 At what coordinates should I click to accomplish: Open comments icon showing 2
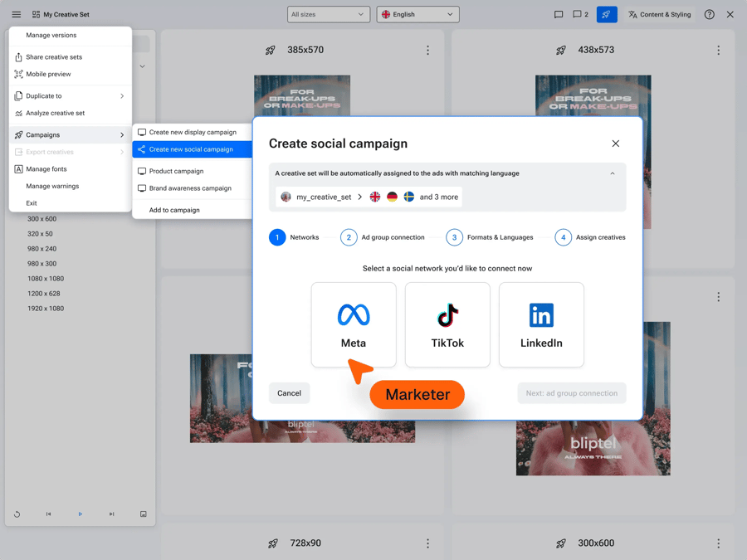pyautogui.click(x=580, y=14)
